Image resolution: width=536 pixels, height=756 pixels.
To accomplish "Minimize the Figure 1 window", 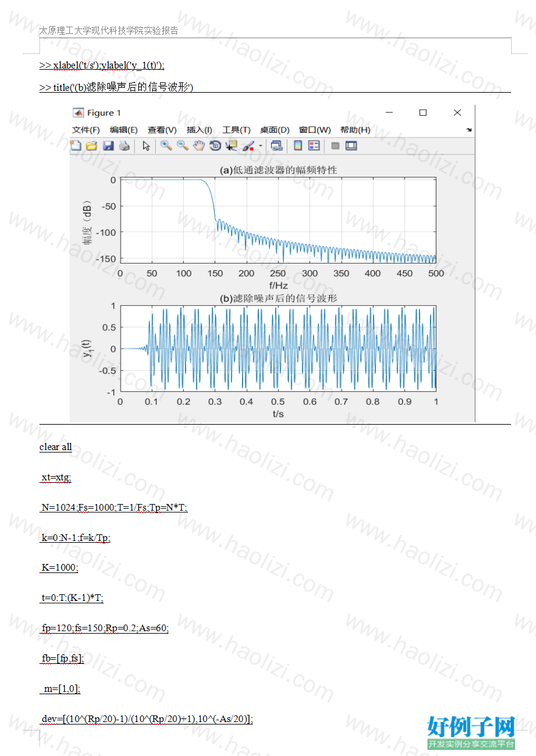I will (x=389, y=113).
